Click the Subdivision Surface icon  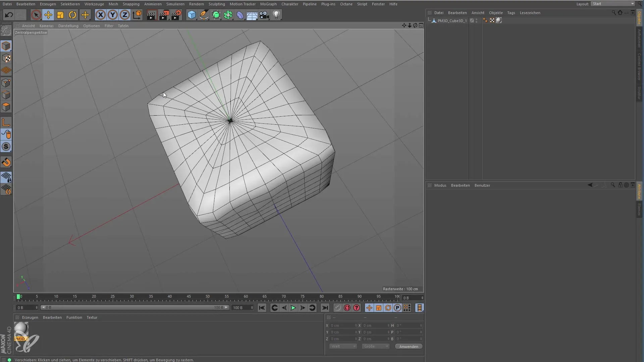click(x=216, y=15)
